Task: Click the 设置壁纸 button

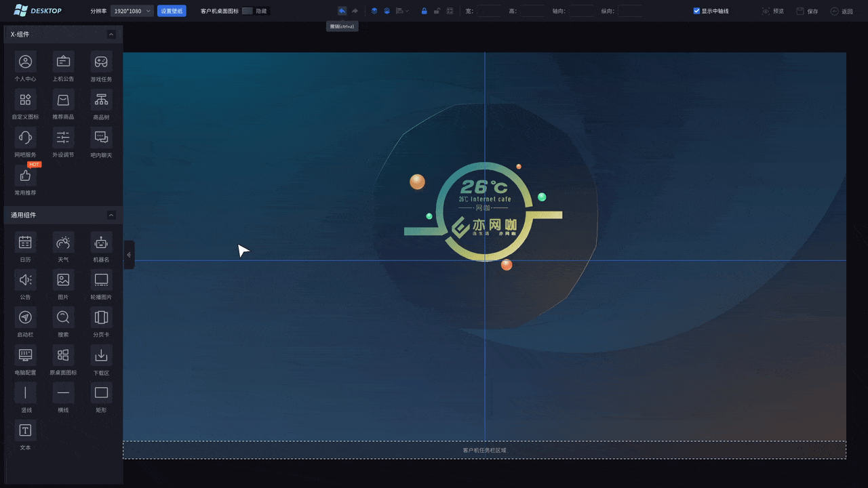Action: click(172, 11)
